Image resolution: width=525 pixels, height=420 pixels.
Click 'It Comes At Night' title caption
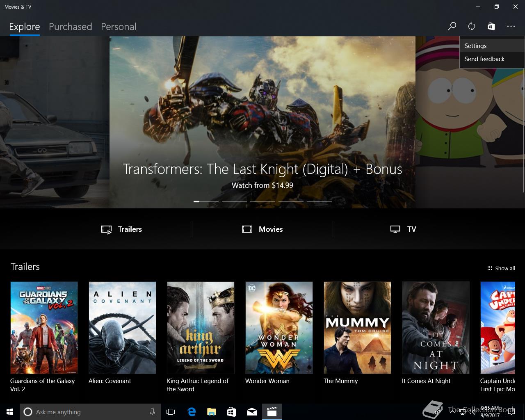[426, 381]
